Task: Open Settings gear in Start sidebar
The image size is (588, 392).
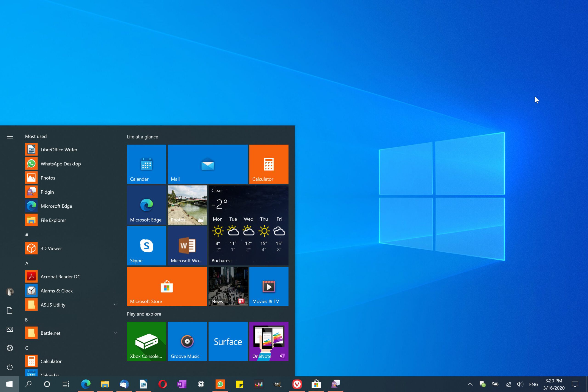Action: pos(10,348)
